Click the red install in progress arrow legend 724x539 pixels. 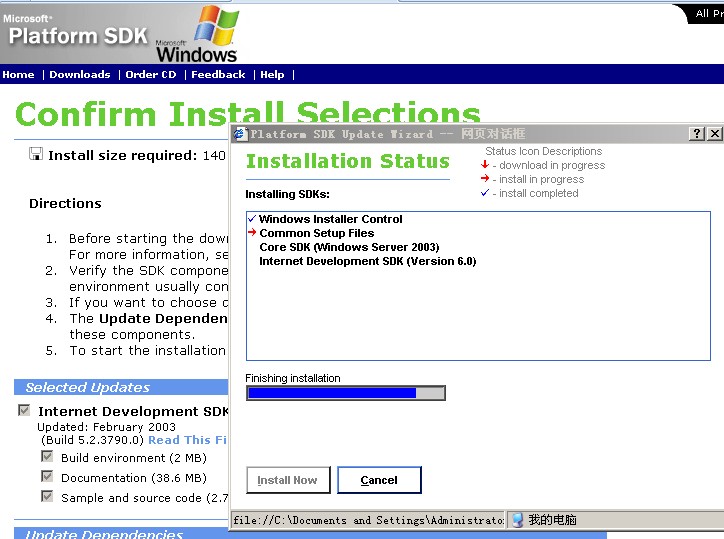(x=484, y=178)
